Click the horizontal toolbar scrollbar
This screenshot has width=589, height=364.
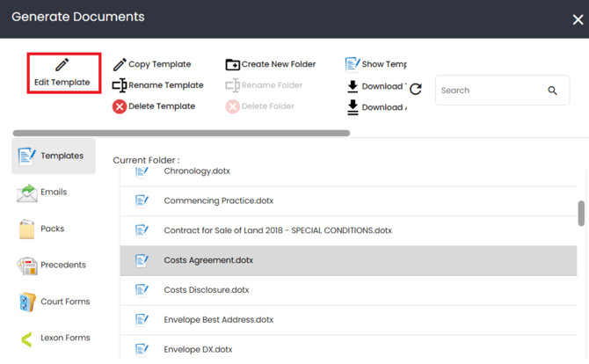(x=181, y=134)
